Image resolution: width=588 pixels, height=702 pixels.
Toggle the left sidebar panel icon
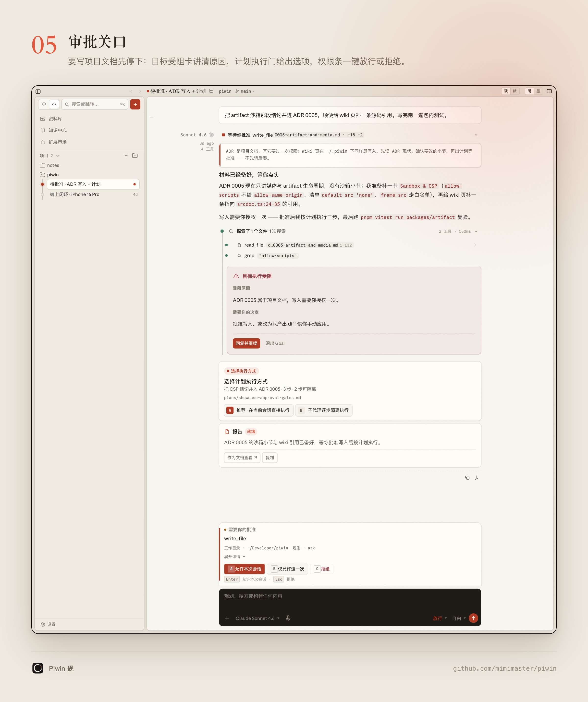point(38,91)
